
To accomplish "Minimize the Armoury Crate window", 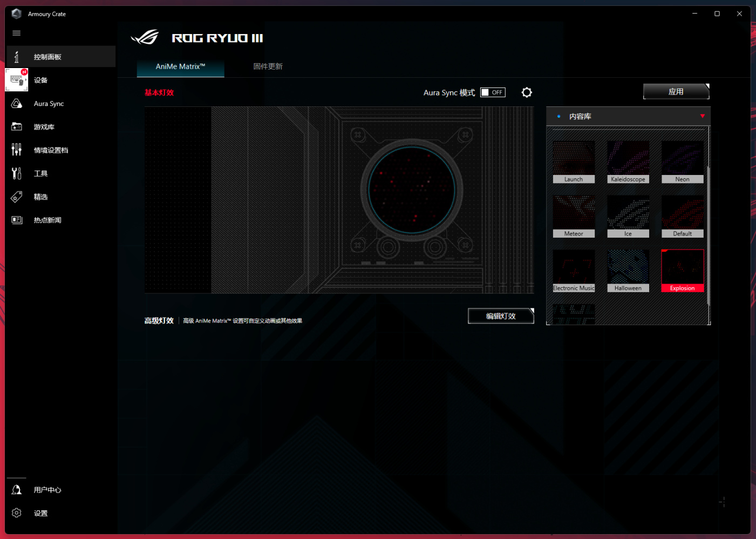I will 695,14.
